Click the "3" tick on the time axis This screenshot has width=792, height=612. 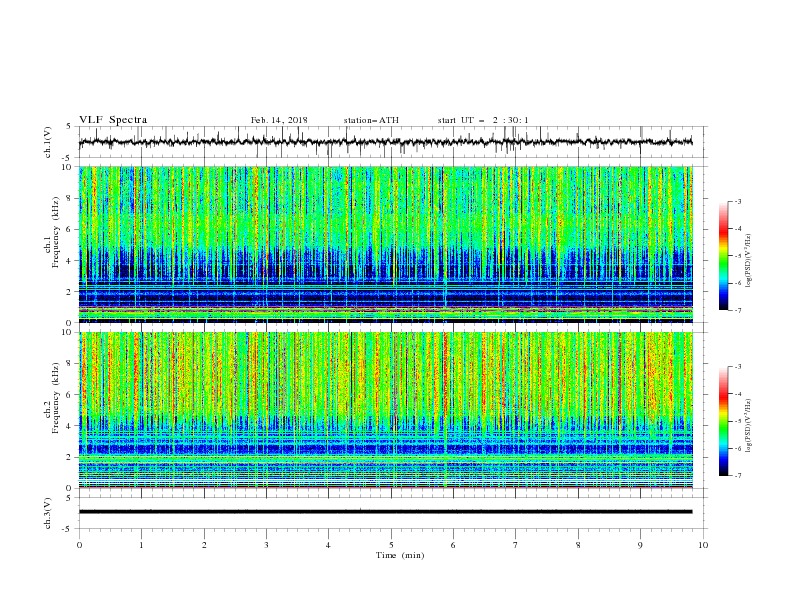[x=267, y=545]
